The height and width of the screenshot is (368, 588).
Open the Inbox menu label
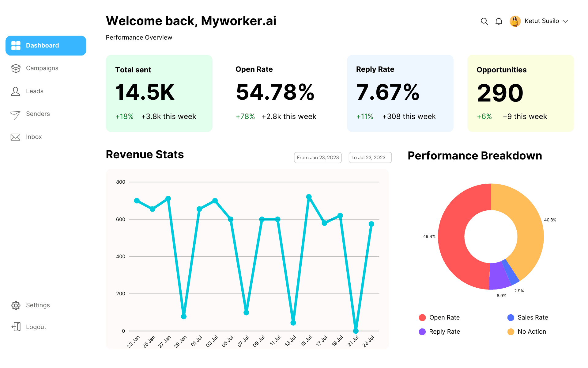(34, 137)
